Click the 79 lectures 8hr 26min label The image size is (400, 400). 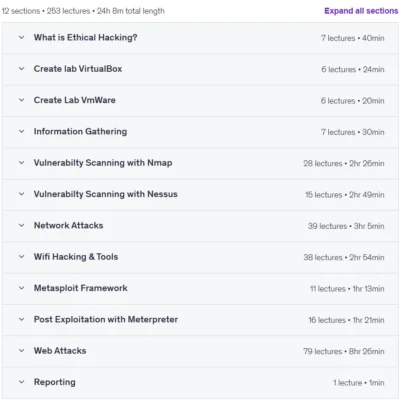pos(344,351)
